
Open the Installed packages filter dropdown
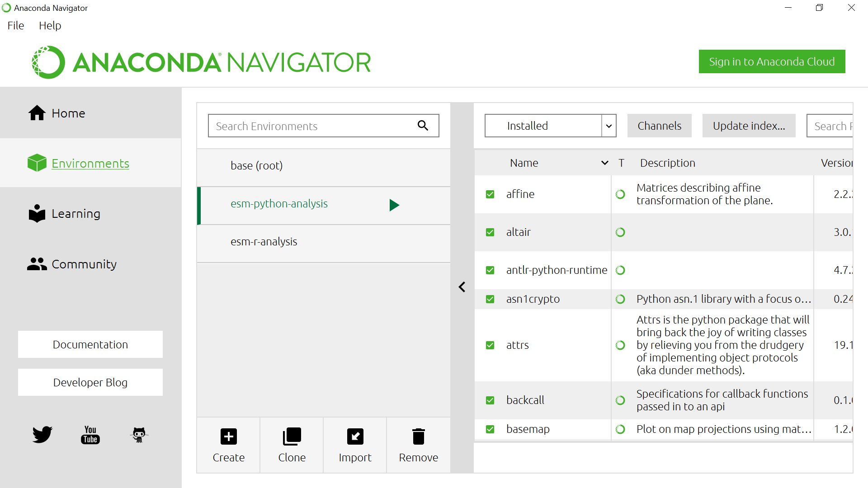pos(609,126)
